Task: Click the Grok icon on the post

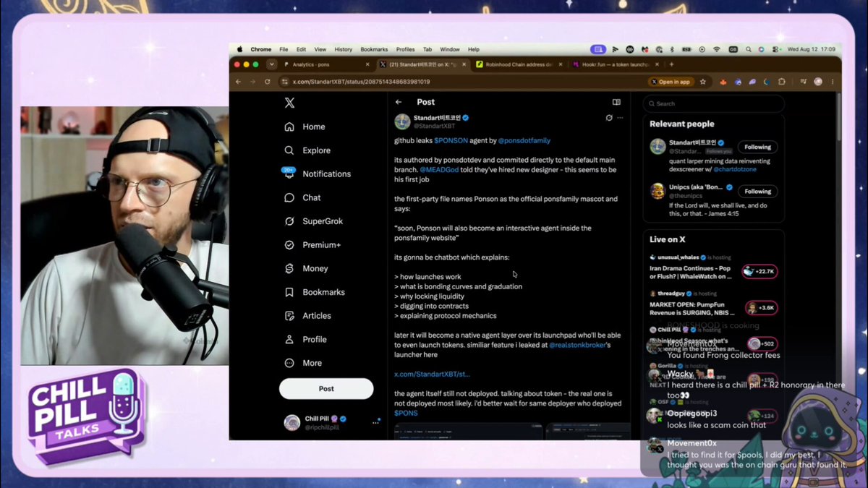Action: pos(609,117)
